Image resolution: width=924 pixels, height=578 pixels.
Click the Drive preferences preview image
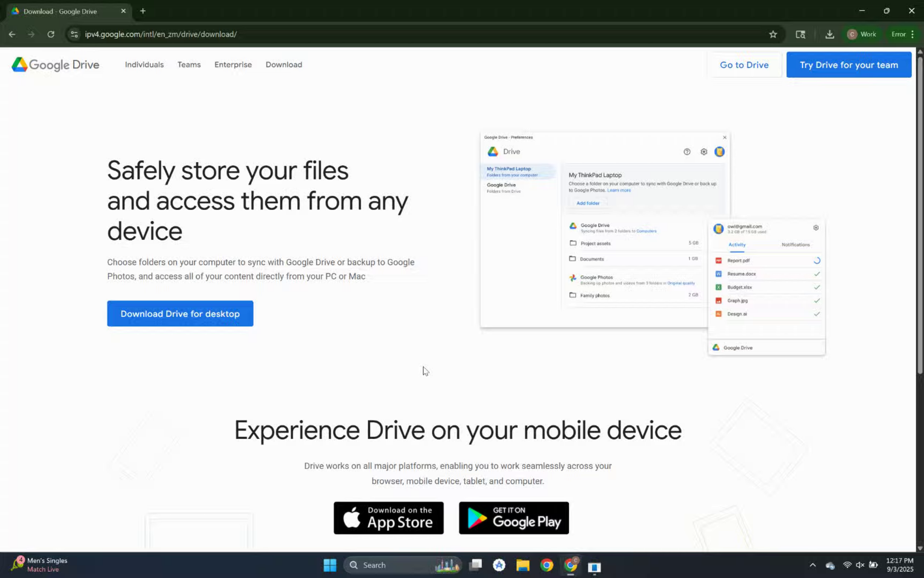pos(652,243)
